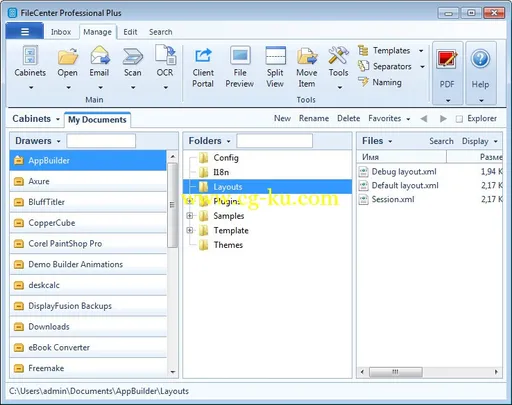Select Default layout.xml file
This screenshot has height=405, width=512.
(405, 186)
